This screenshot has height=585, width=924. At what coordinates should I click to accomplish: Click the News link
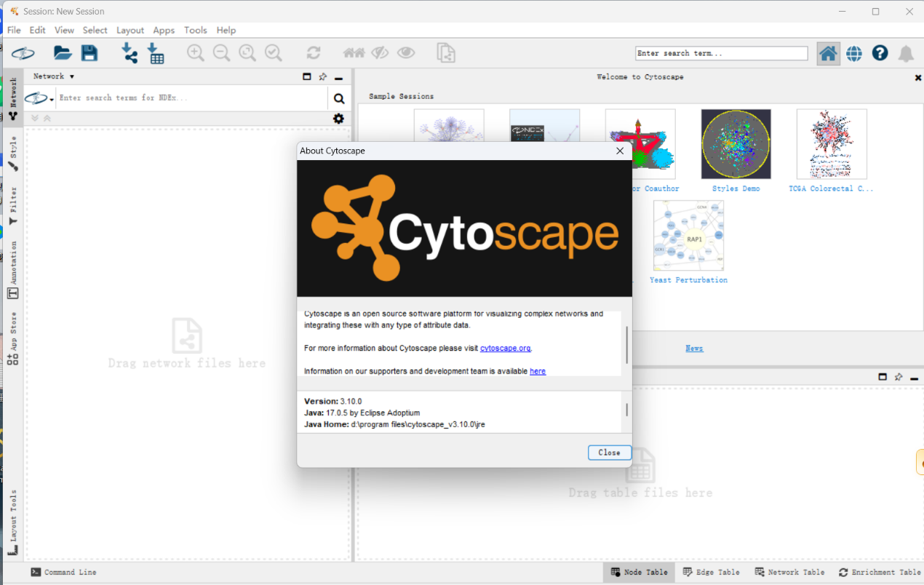pos(694,349)
